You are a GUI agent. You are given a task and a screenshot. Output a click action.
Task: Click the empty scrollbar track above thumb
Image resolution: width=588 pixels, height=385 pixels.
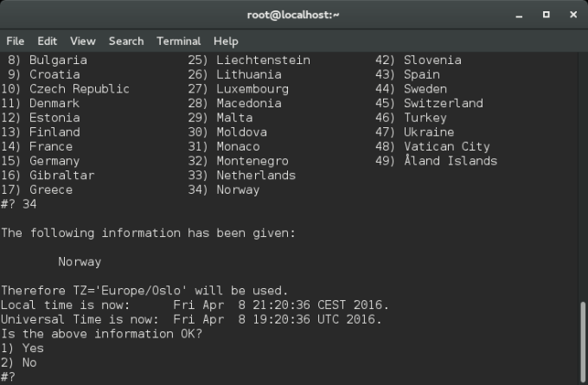pos(583,173)
